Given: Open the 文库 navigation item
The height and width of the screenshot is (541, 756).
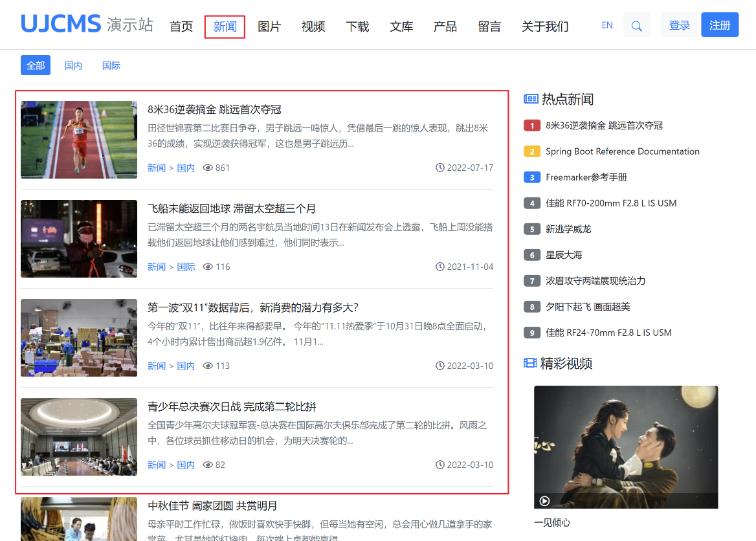Looking at the screenshot, I should tap(401, 27).
